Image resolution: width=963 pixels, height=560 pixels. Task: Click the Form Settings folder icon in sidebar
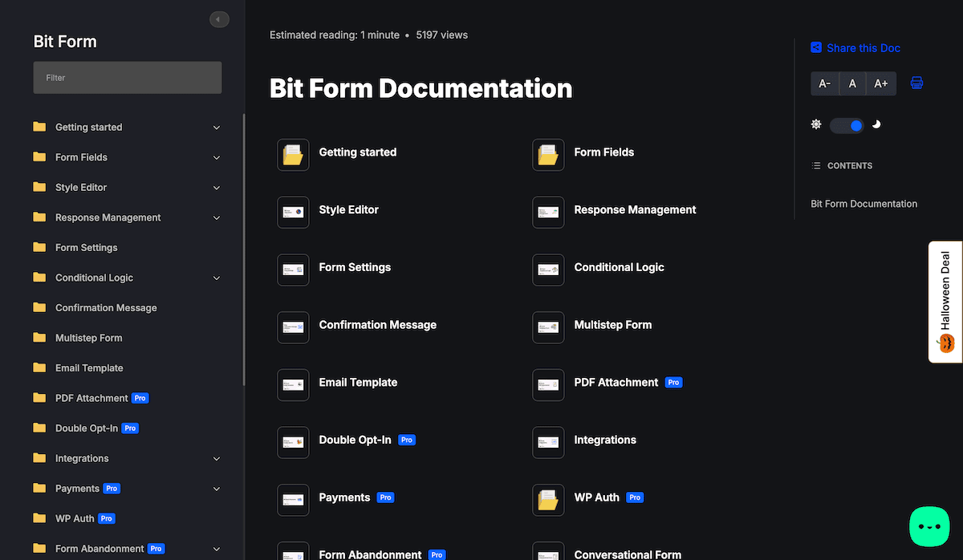click(x=39, y=247)
